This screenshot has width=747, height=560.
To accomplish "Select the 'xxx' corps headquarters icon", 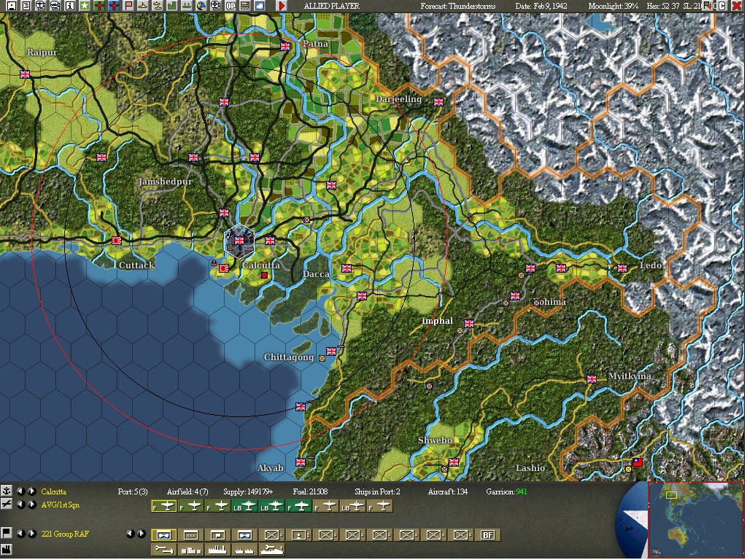I will (190, 535).
